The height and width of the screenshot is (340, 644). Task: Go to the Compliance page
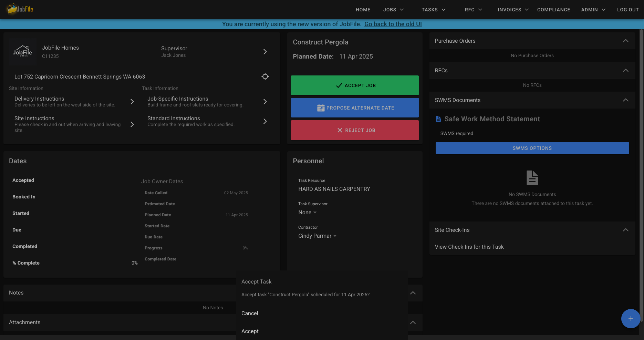pos(553,10)
